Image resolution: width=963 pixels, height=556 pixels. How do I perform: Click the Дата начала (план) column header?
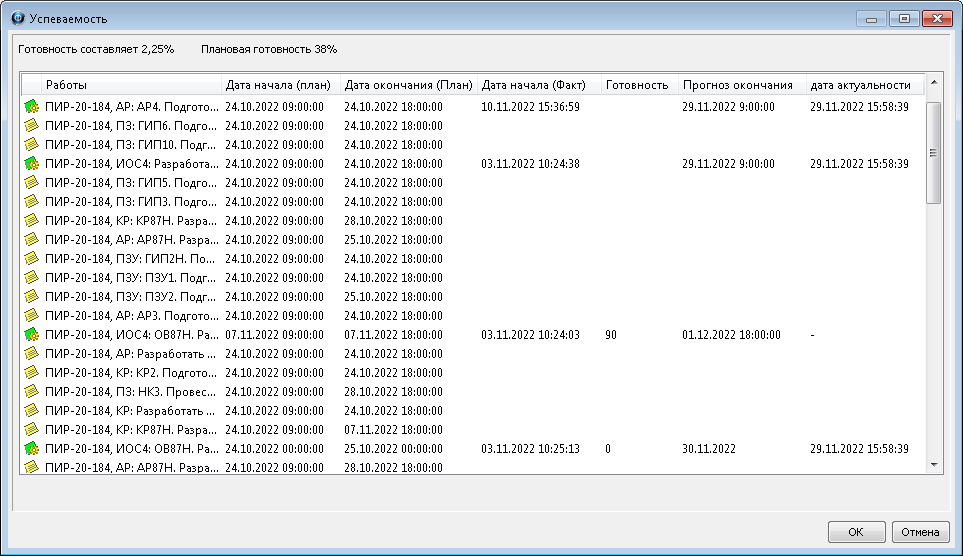click(x=280, y=85)
